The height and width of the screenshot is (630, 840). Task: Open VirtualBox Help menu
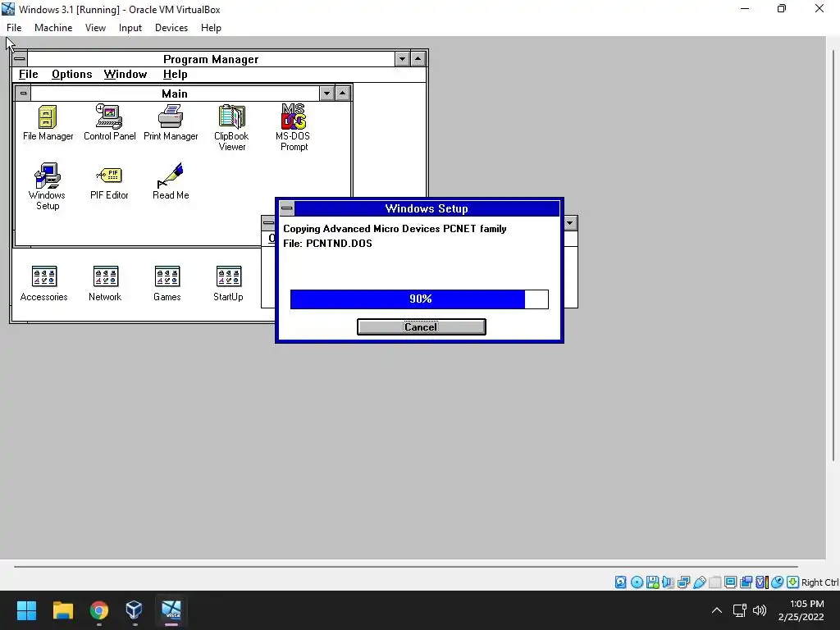[211, 28]
